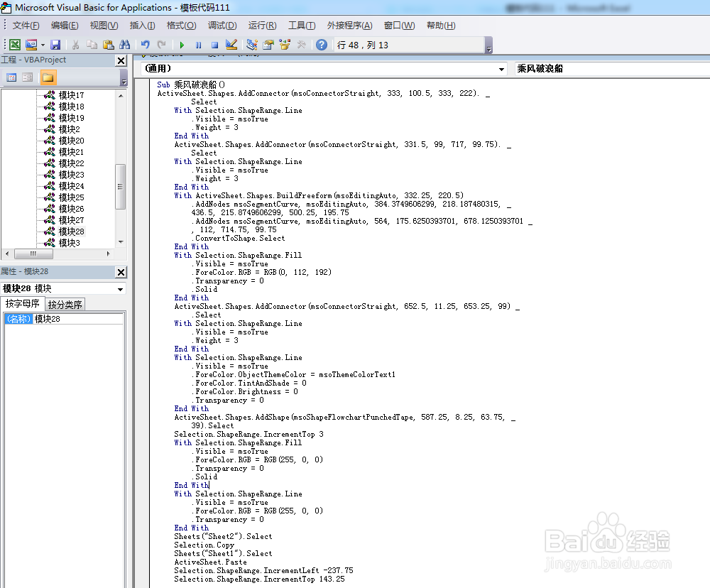
Task: Click project tree horizontal scrollbar thumb
Action: click(x=33, y=254)
